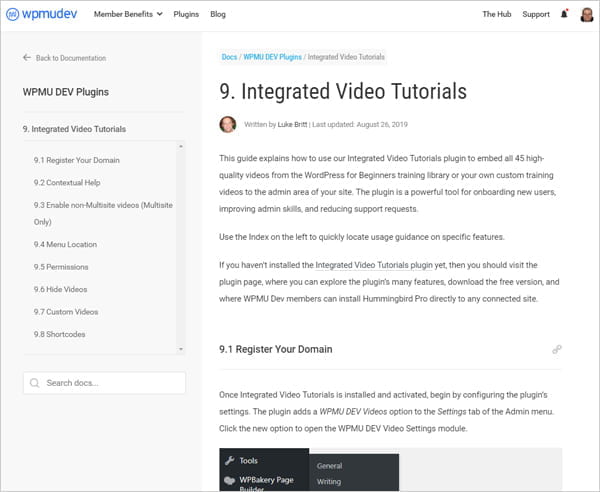Expand the Member Benefits dropdown

click(x=128, y=14)
